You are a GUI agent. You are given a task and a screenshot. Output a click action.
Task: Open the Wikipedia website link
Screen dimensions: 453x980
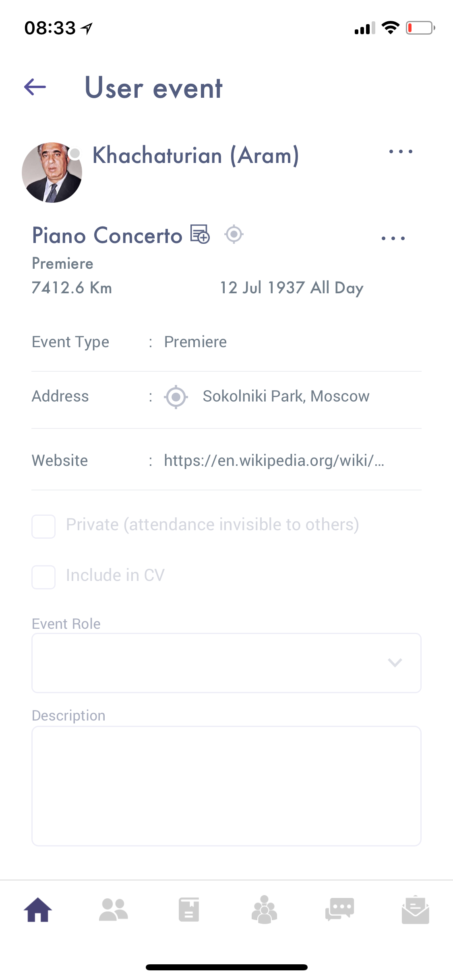[274, 461]
